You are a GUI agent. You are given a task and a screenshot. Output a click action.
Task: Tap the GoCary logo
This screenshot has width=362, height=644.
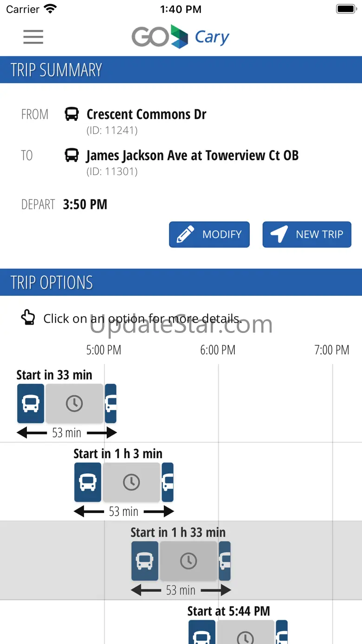(x=181, y=37)
